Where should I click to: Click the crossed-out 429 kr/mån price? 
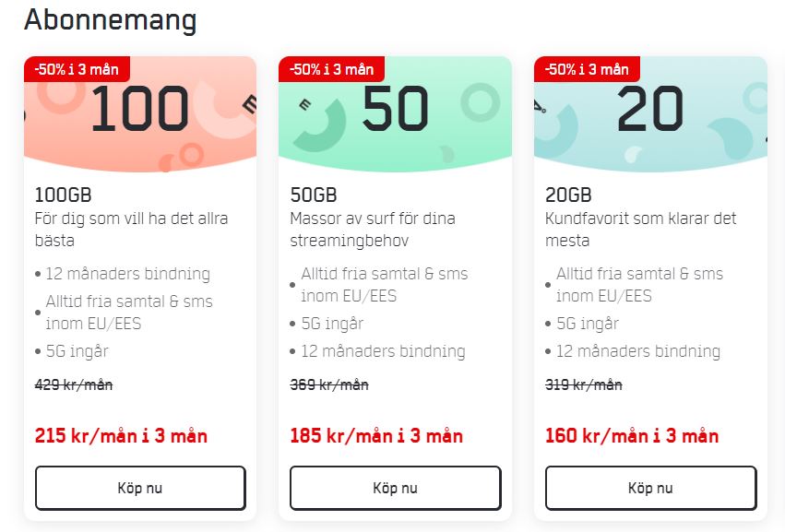click(x=74, y=384)
